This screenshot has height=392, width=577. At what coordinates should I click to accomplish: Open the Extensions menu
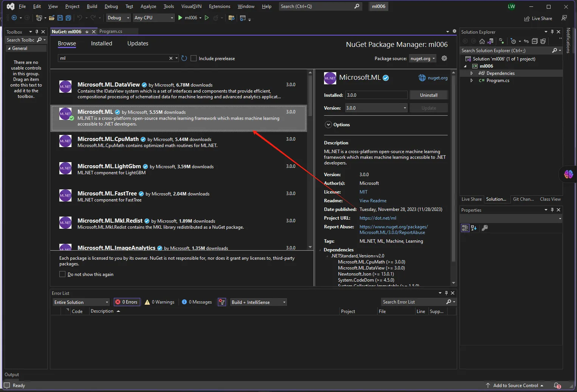point(219,6)
